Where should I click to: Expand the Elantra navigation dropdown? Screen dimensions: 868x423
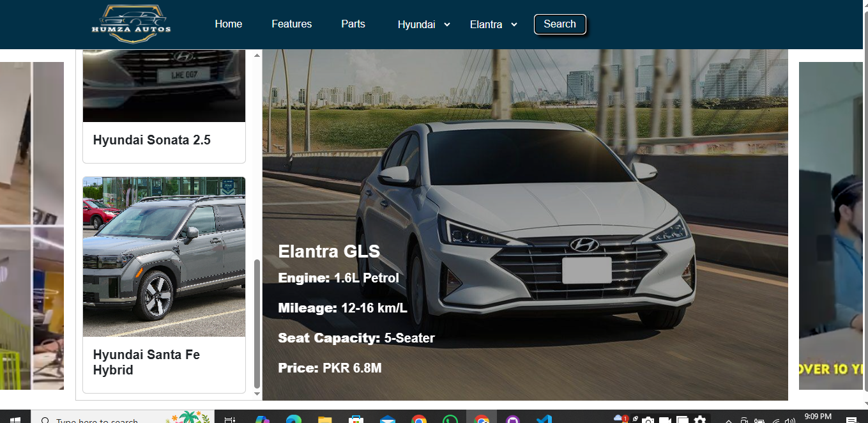492,24
